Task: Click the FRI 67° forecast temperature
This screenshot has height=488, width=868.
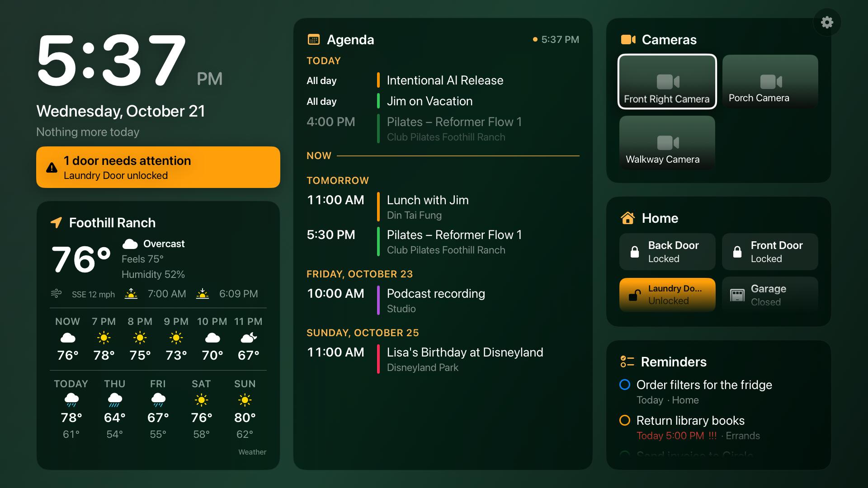Action: click(158, 418)
